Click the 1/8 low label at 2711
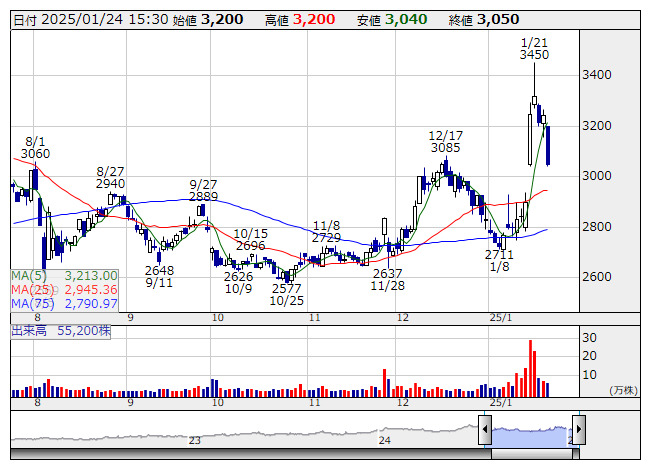The height and width of the screenshot is (470, 653). tap(499, 261)
